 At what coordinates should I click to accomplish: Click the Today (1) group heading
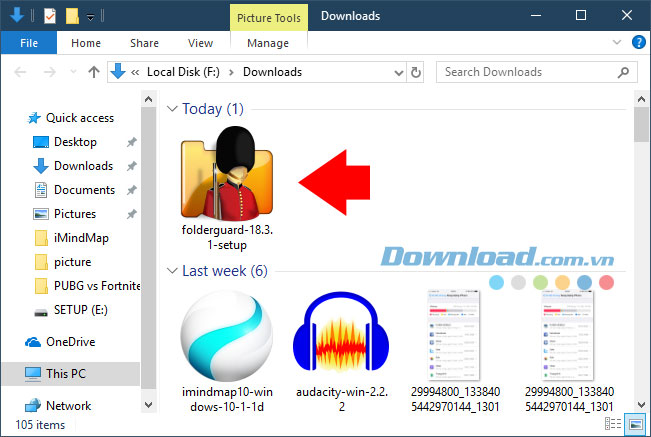click(213, 109)
